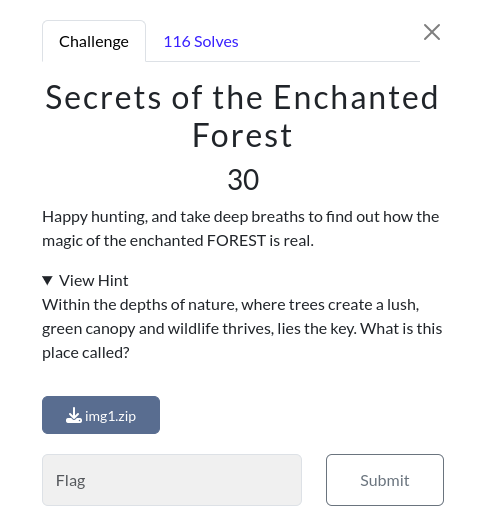Click the 30 points value
This screenshot has height=529, width=488.
point(243,179)
